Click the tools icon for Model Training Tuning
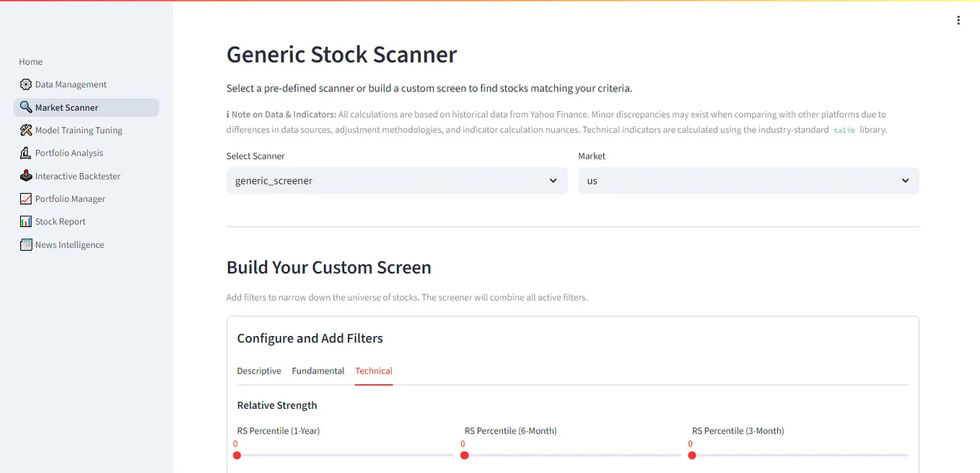This screenshot has width=980, height=473. coord(26,130)
